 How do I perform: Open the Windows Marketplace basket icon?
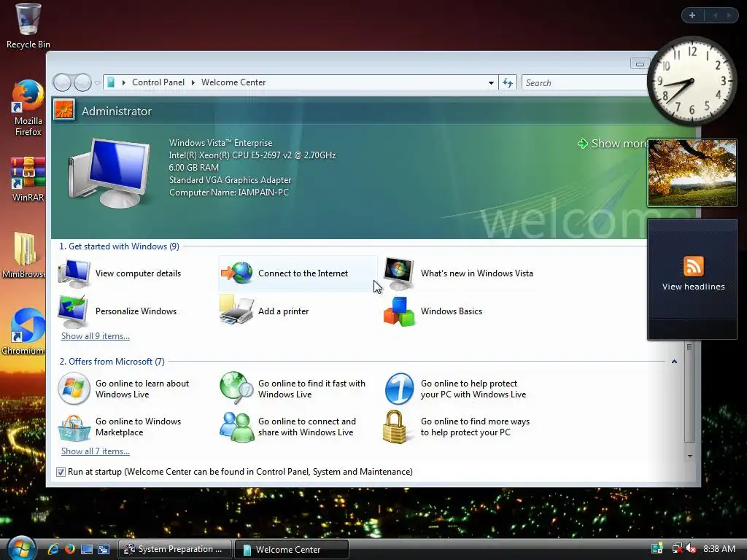coord(74,427)
